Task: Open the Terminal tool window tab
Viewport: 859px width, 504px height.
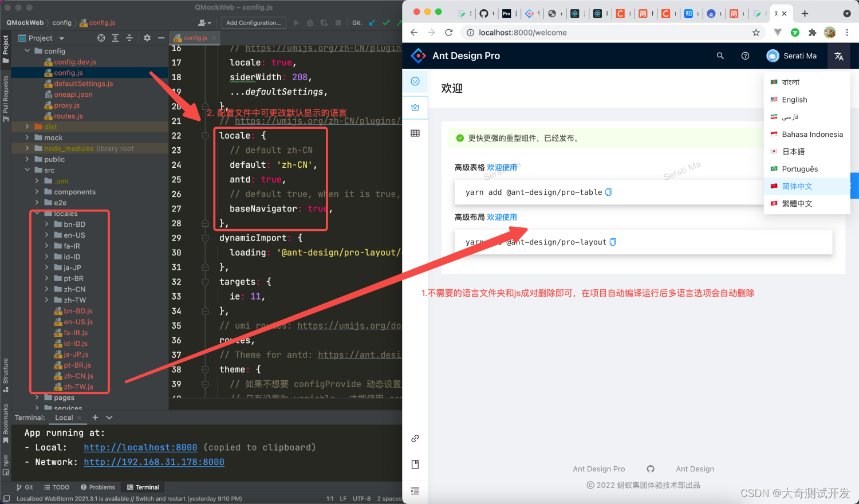Action: [143, 487]
